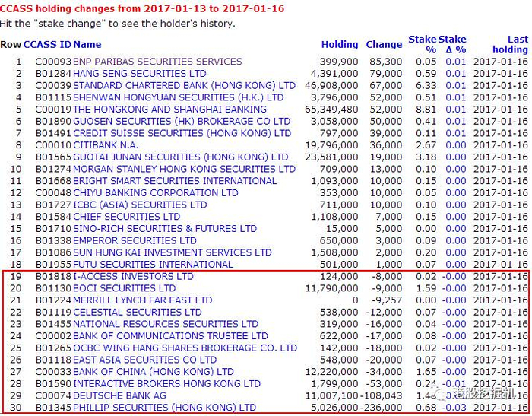Open GUOSEN SECURITIES (HK) BROKERAGE link
The width and height of the screenshot is (532, 416).
[x=182, y=121]
